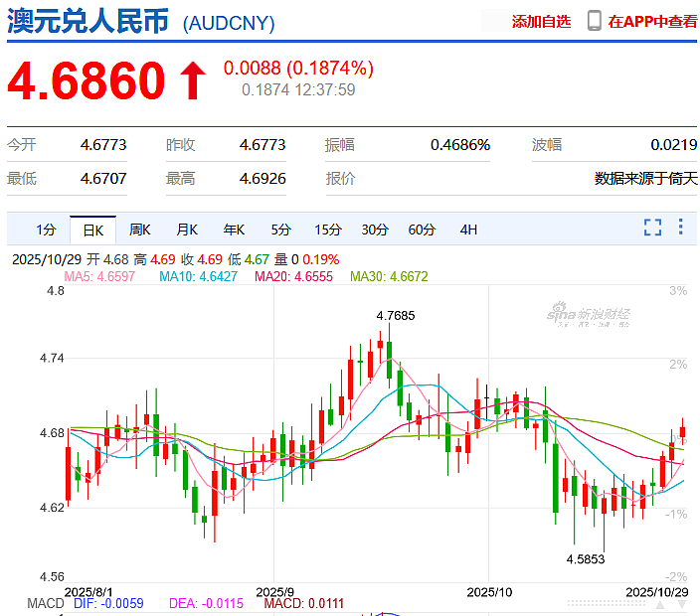Switch to the 年K chart tab
The width and height of the screenshot is (700, 616).
point(234,230)
